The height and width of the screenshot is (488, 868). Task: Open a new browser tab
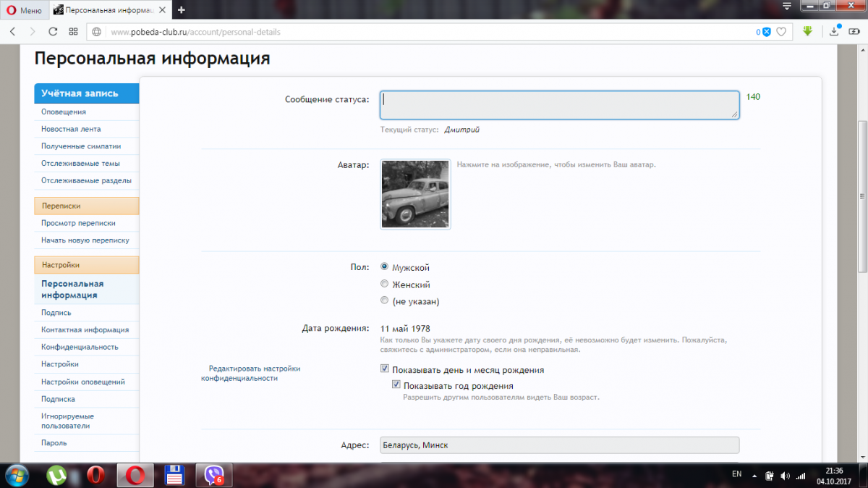(x=181, y=10)
